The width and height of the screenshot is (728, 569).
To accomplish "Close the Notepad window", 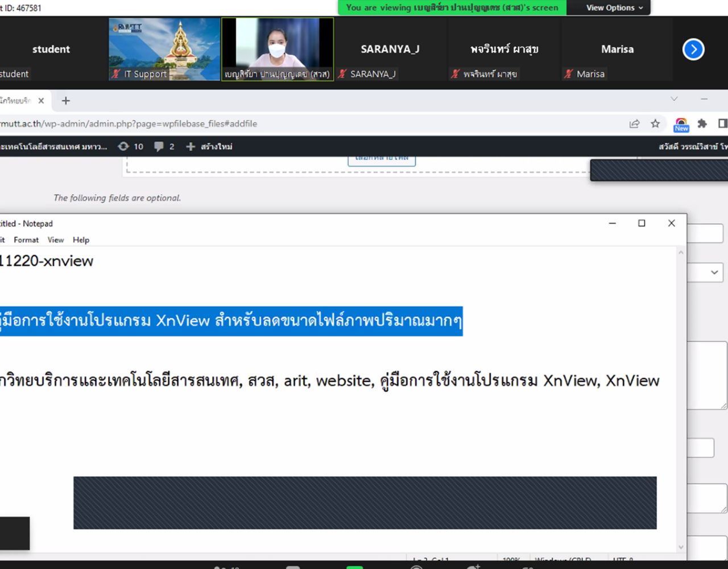I will click(672, 223).
